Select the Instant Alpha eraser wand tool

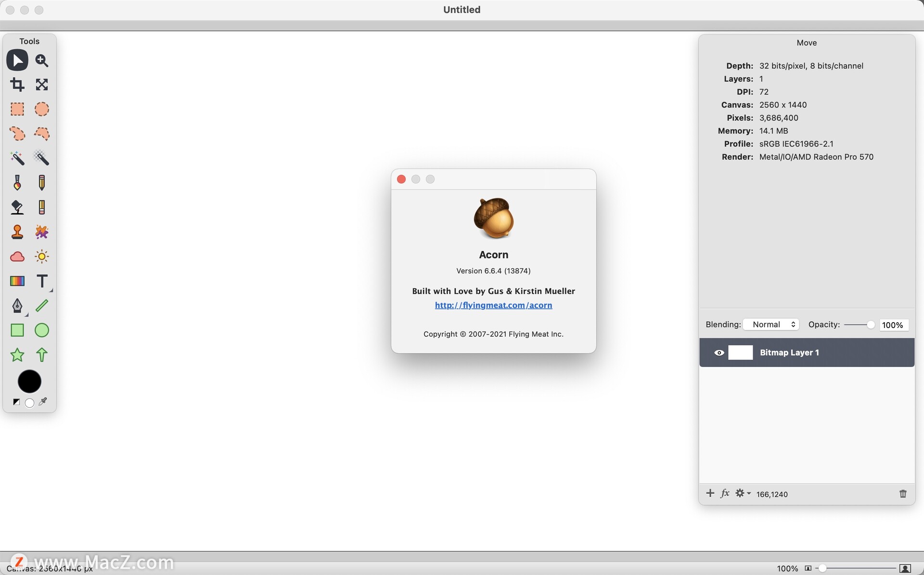pos(42,158)
